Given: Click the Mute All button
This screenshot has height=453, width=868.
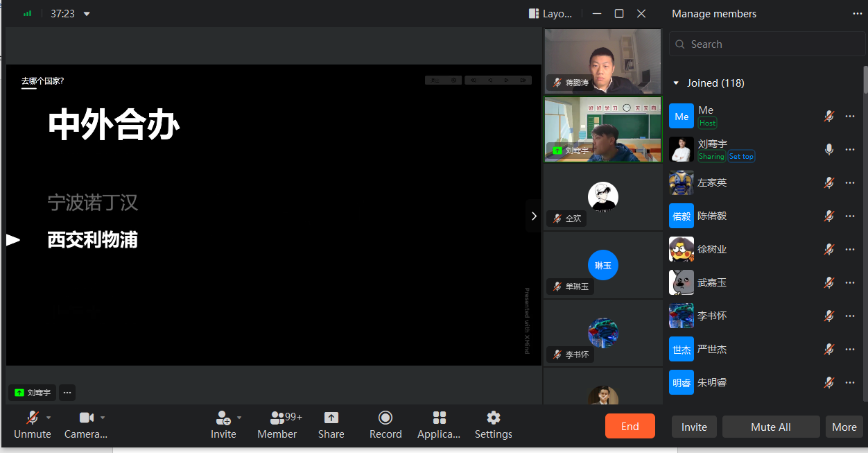Looking at the screenshot, I should [771, 427].
